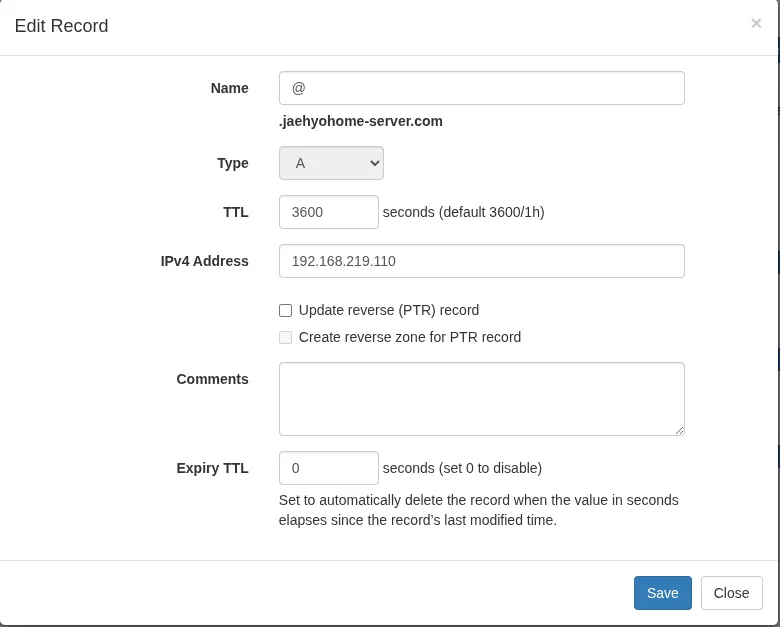Click the Expiry TTL label
780x627 pixels.
(212, 468)
